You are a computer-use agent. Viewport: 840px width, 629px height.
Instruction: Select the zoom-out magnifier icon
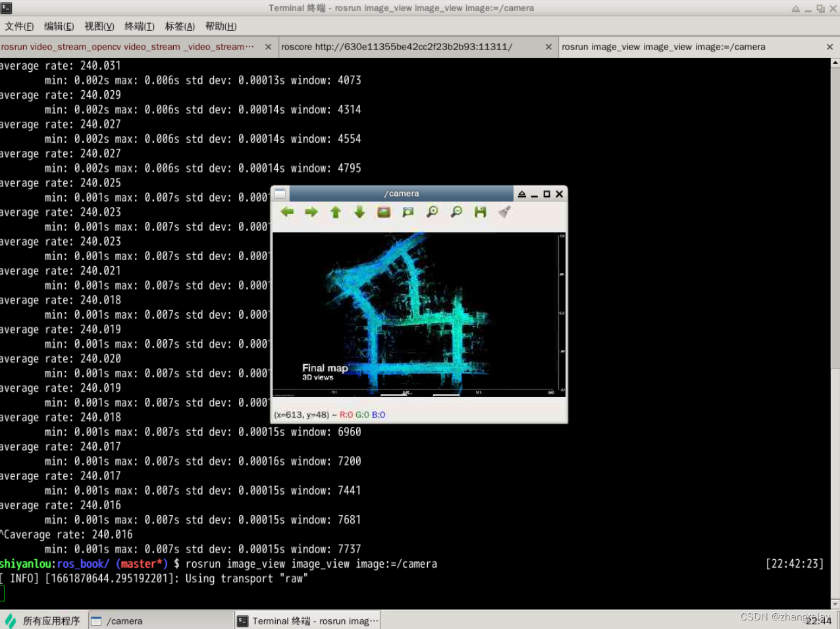click(x=456, y=212)
